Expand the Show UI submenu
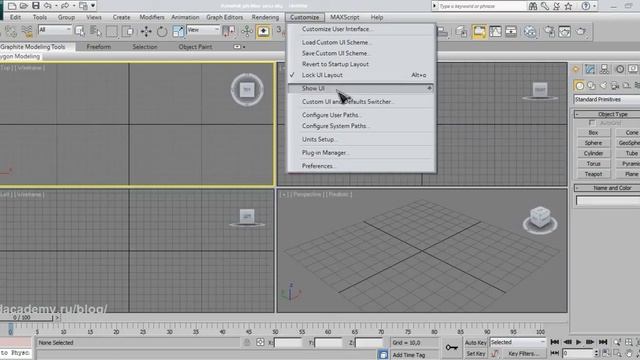 tap(361, 88)
